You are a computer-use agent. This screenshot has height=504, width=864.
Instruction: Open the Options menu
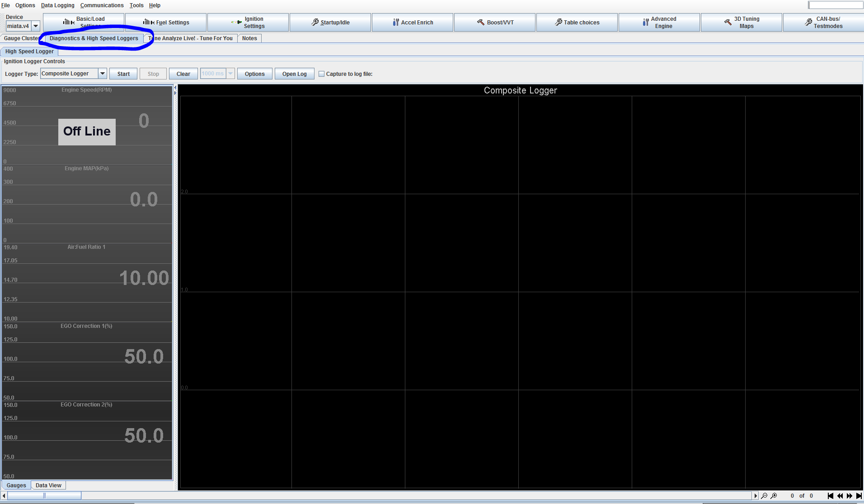[x=25, y=5]
